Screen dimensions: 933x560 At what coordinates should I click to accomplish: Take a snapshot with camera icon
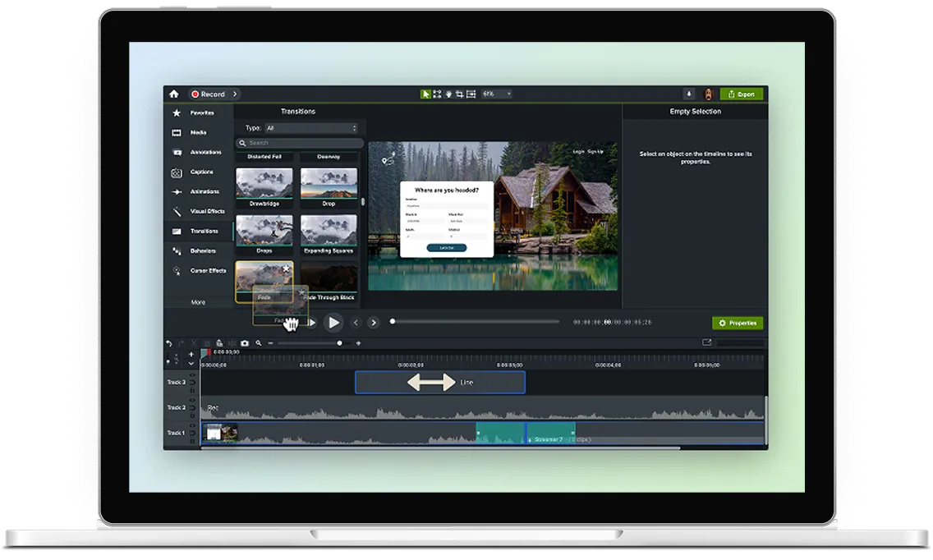245,343
